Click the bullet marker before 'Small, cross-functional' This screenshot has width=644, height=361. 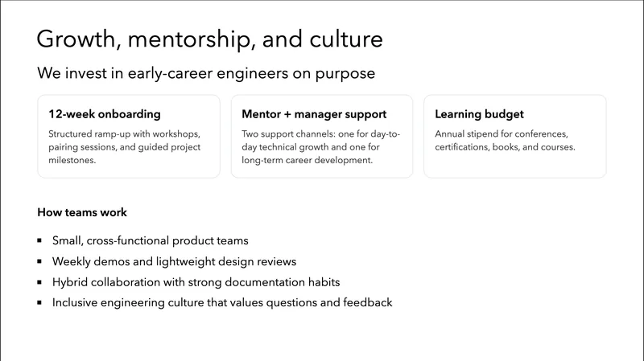(x=40, y=240)
